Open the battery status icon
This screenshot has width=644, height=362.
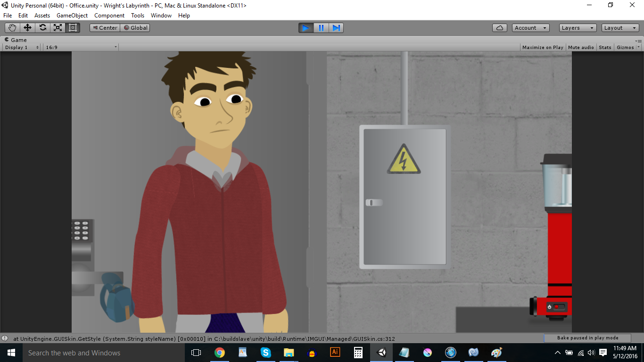click(x=569, y=353)
